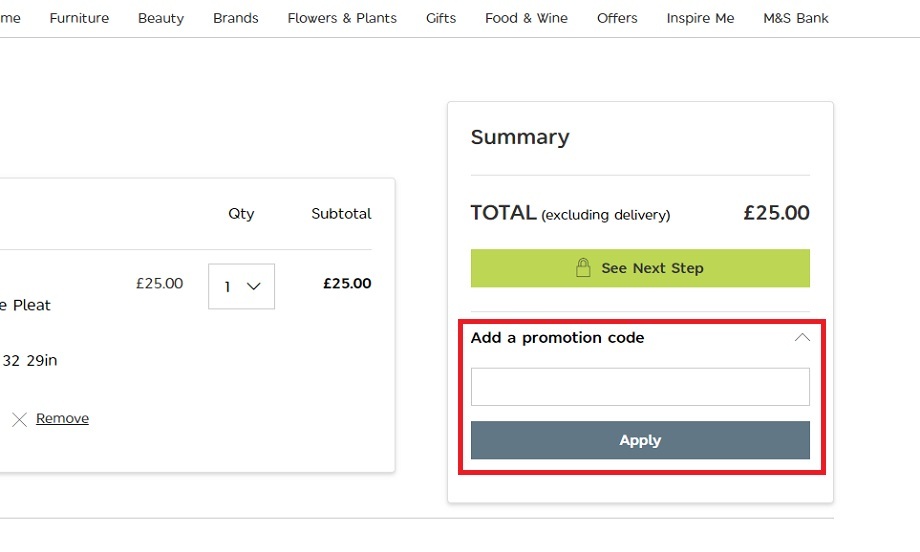Open Flowers & Plants category
This screenshot has height=552, width=920.
(342, 18)
